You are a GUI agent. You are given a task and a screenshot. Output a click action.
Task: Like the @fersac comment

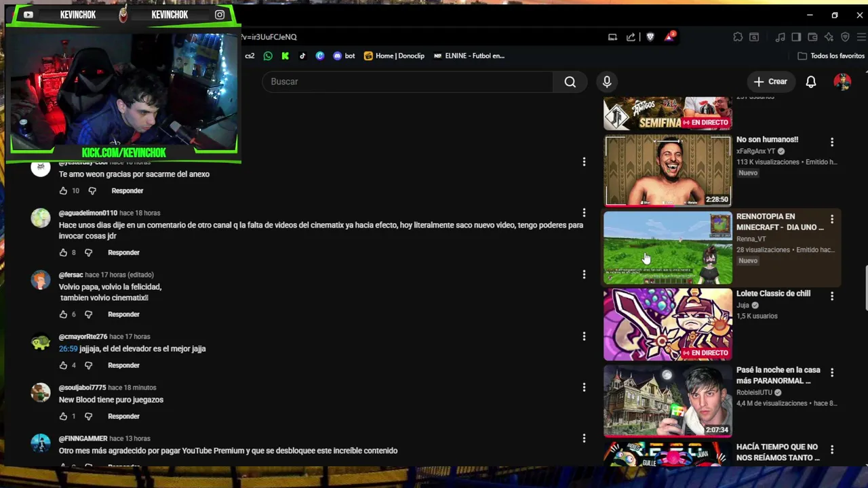(x=64, y=314)
